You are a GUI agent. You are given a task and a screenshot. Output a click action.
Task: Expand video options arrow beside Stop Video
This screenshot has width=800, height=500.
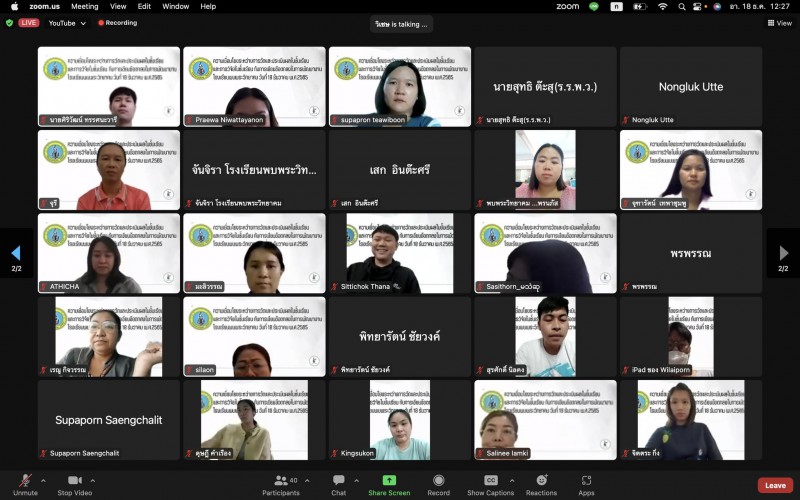pos(100,480)
